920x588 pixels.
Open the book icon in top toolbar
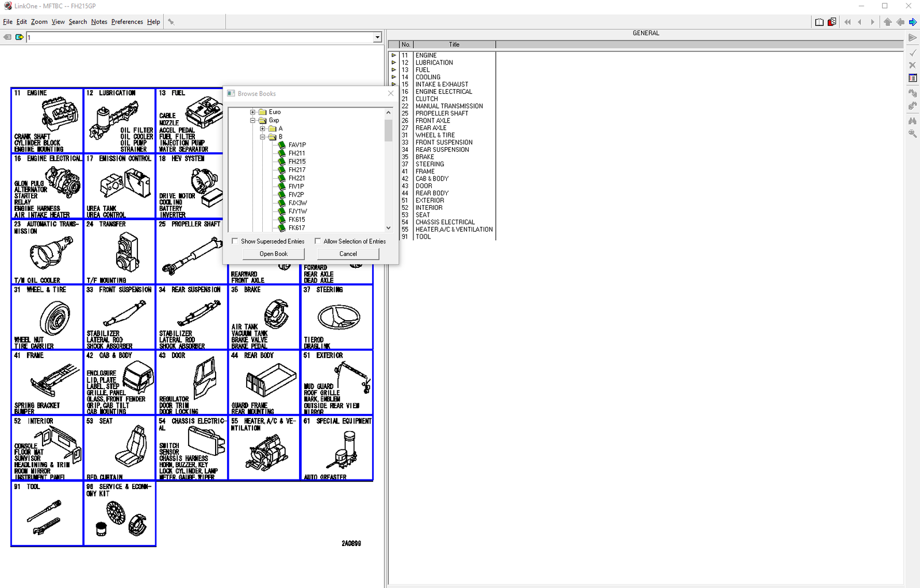819,22
